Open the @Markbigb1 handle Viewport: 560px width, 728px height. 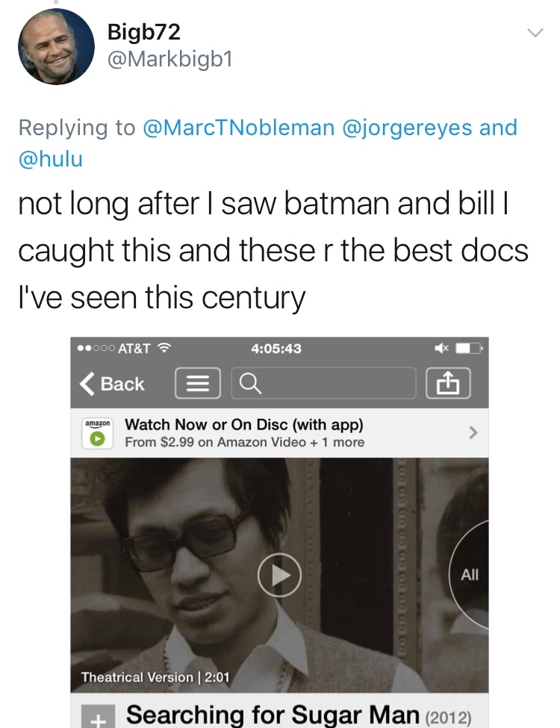point(169,59)
